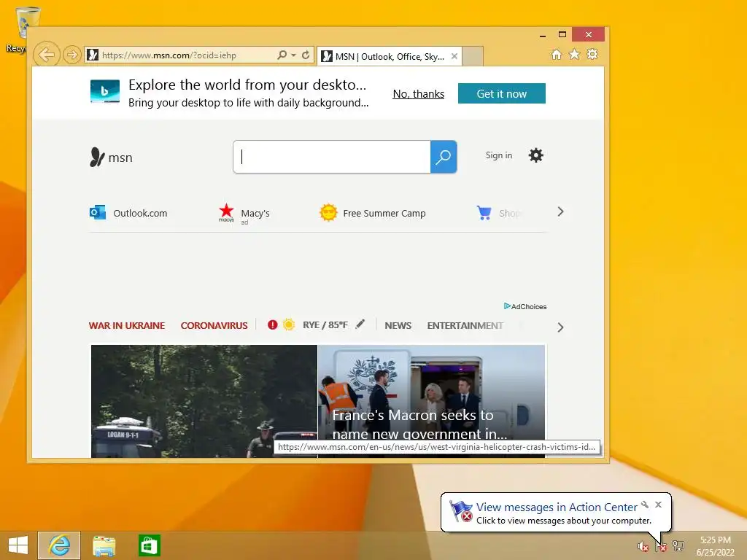Click the Bing desktop app logo

click(105, 91)
